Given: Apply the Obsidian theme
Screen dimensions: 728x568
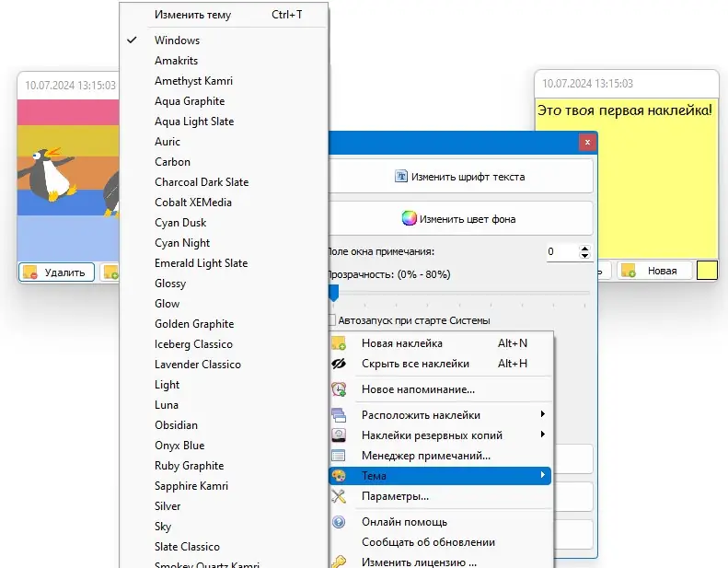Looking at the screenshot, I should (224, 425).
